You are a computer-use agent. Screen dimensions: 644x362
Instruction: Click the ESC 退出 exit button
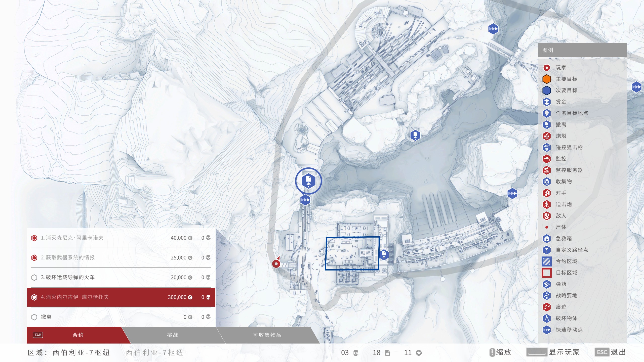(x=610, y=352)
